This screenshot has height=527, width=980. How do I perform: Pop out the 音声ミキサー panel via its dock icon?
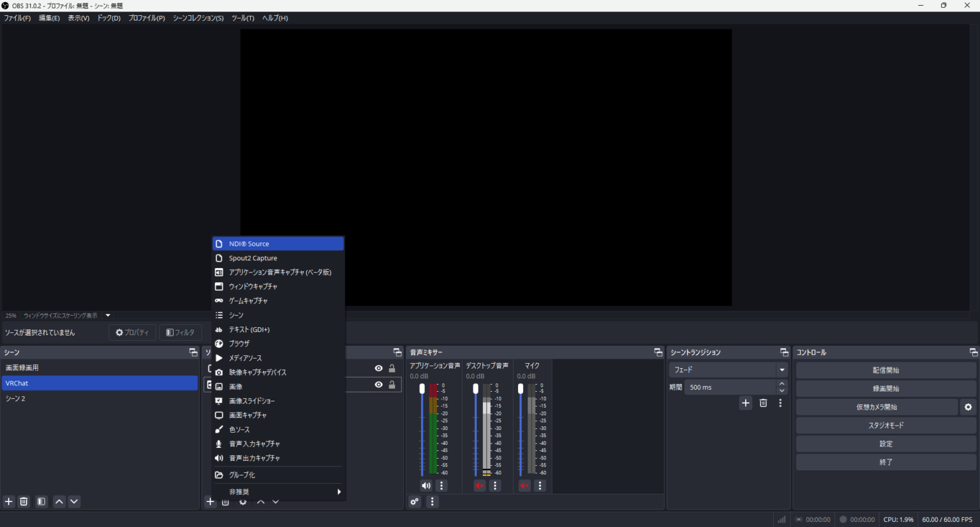658,352
